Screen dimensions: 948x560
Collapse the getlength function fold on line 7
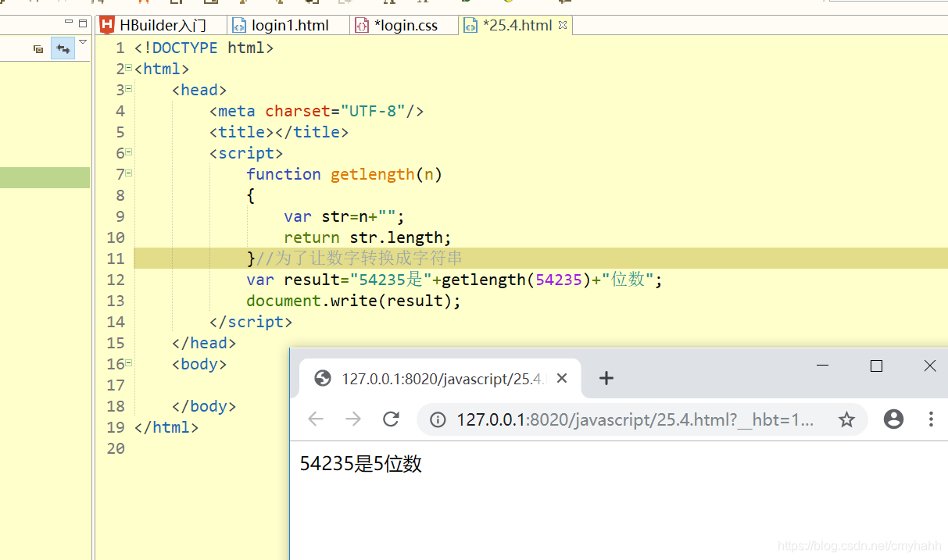[x=129, y=174]
